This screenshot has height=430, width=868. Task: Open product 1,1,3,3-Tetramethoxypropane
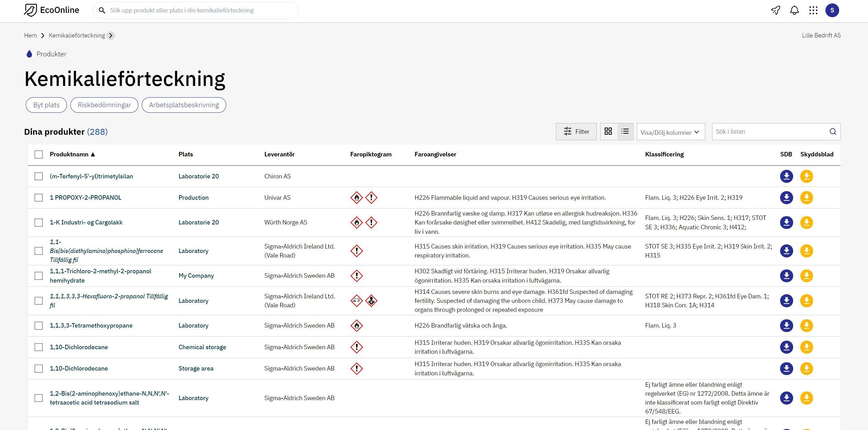coord(91,326)
